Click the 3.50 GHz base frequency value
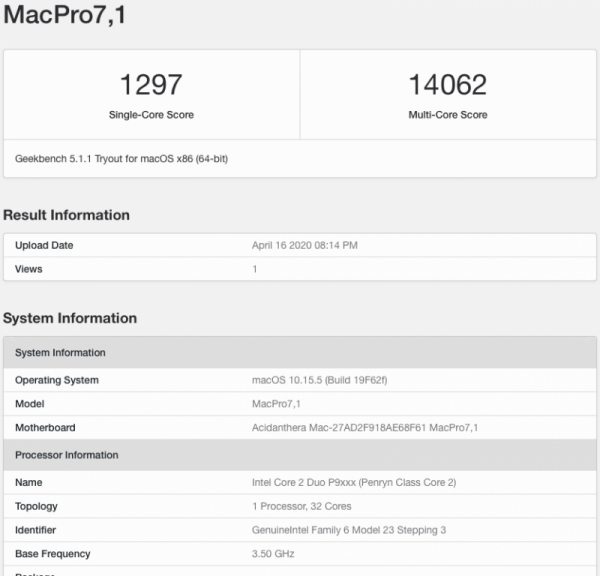This screenshot has height=576, width=600. (x=271, y=554)
